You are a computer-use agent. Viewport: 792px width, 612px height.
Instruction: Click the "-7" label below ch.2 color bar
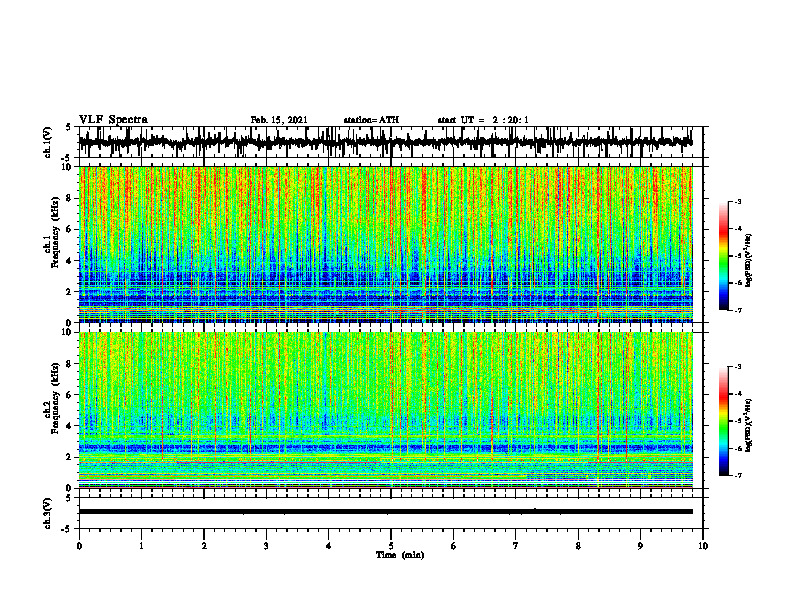point(738,475)
